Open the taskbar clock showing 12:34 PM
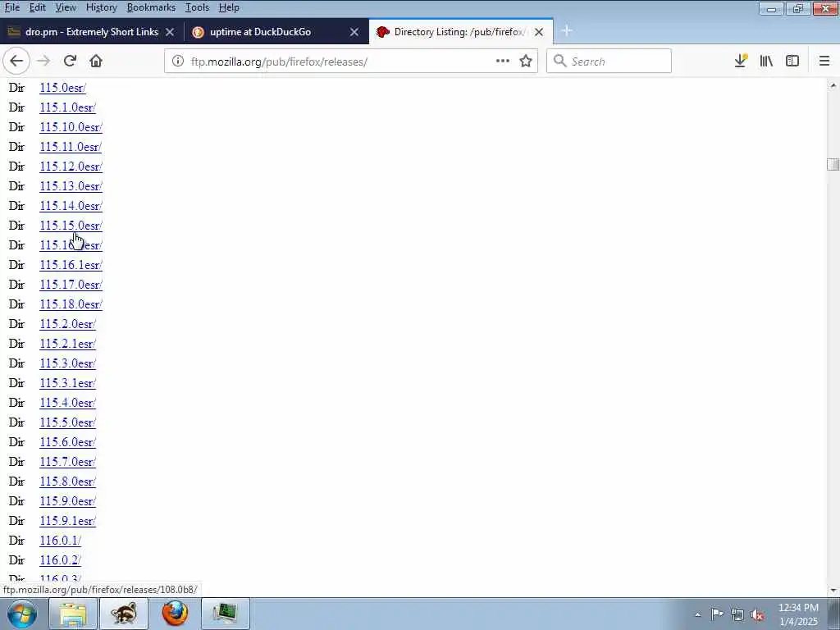The height and width of the screenshot is (630, 840). point(798,614)
